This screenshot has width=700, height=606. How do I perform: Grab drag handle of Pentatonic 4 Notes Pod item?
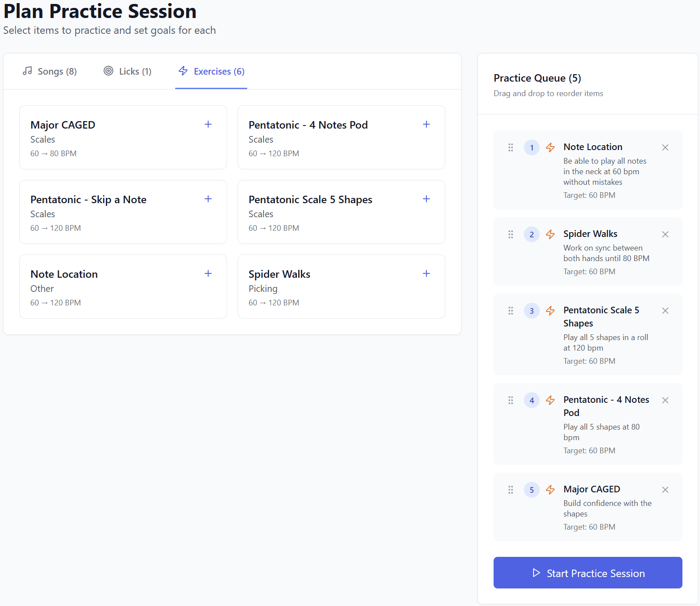click(511, 400)
